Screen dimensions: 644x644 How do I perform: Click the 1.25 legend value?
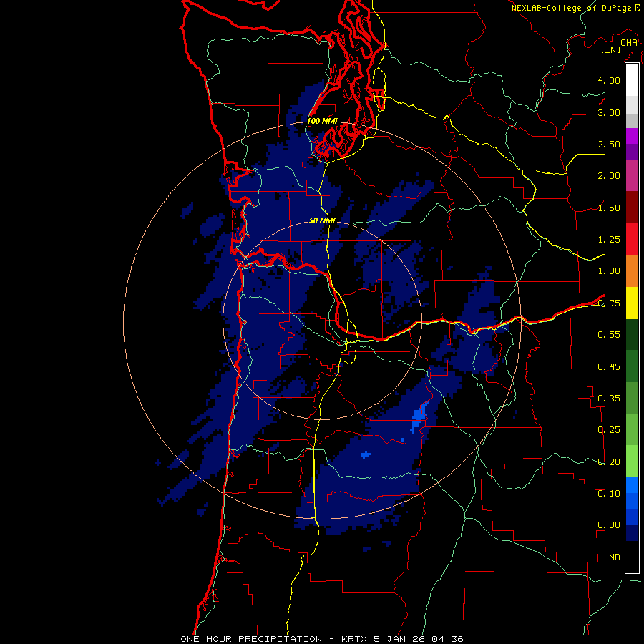click(609, 240)
